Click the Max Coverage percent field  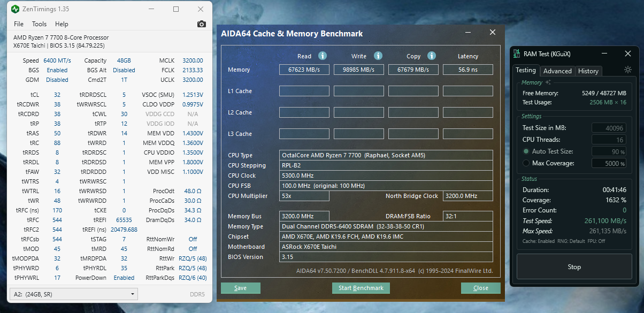(609, 163)
